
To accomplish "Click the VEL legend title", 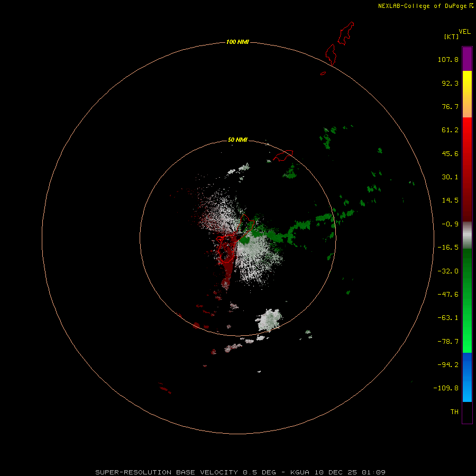I will (464, 32).
